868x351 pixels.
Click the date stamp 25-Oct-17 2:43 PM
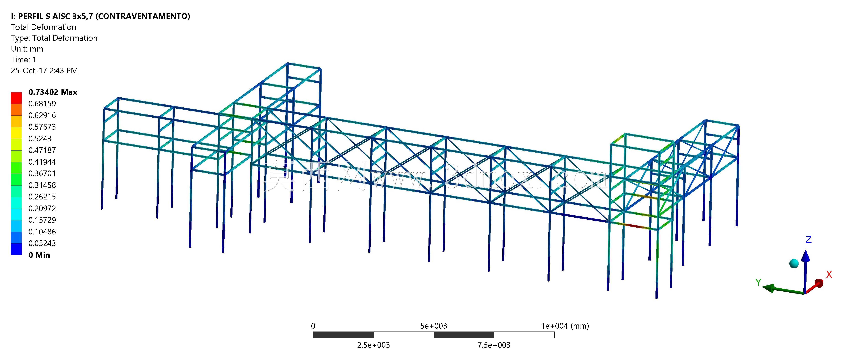pyautogui.click(x=44, y=71)
